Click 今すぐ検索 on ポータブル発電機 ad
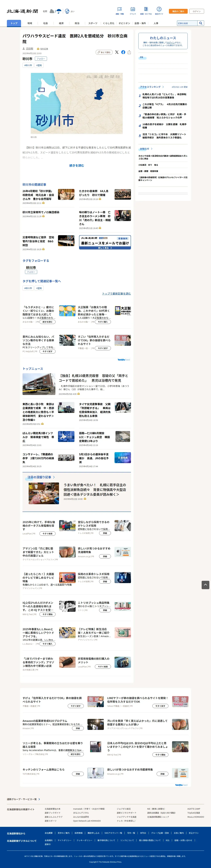 [48, 533]
